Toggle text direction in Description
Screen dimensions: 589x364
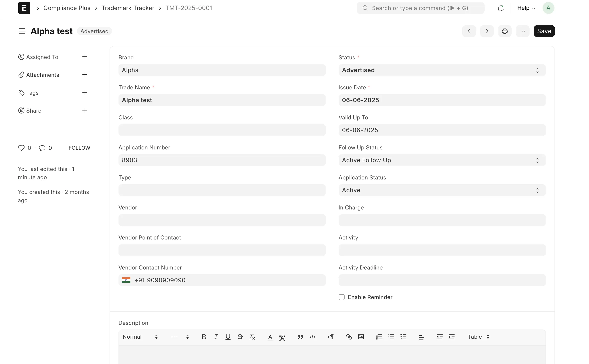click(x=331, y=337)
